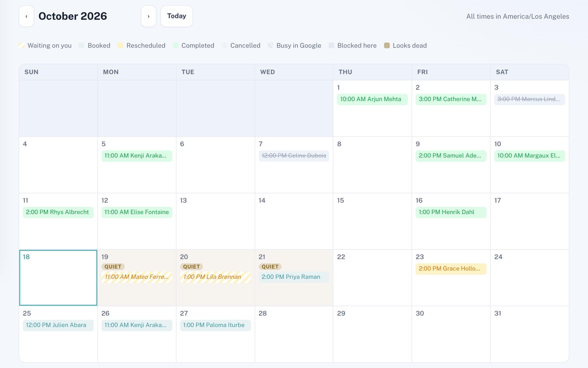The height and width of the screenshot is (368, 588).
Task: Open 11:00 AM Elise Fontaine appointment
Action: 137,212
